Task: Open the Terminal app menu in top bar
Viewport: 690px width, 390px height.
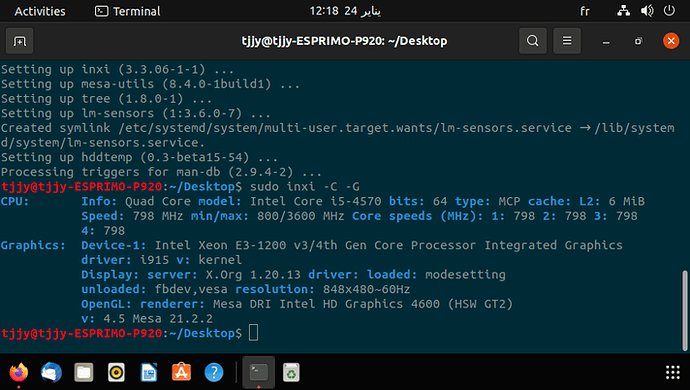Action: [128, 11]
